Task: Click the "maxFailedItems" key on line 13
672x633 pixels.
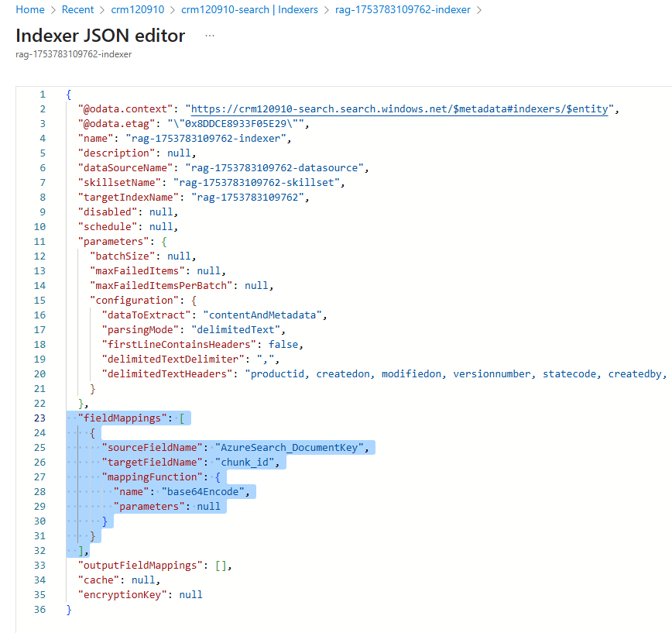Action: pos(137,270)
